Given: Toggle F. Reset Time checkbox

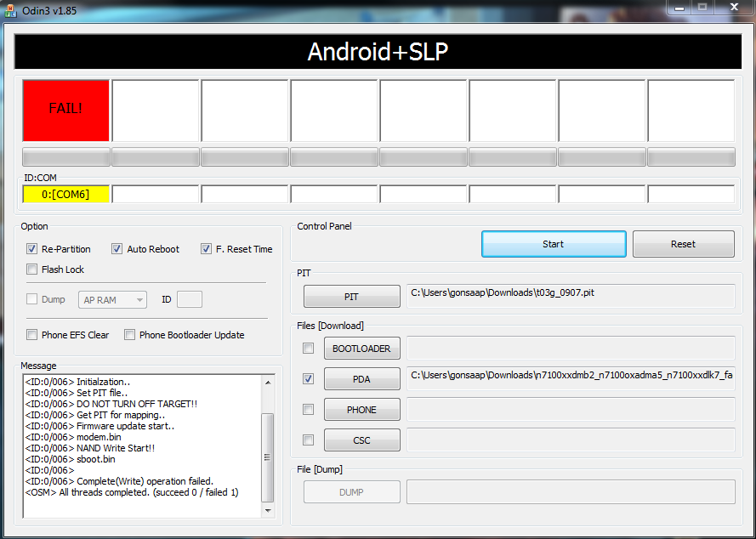Looking at the screenshot, I should coord(206,249).
